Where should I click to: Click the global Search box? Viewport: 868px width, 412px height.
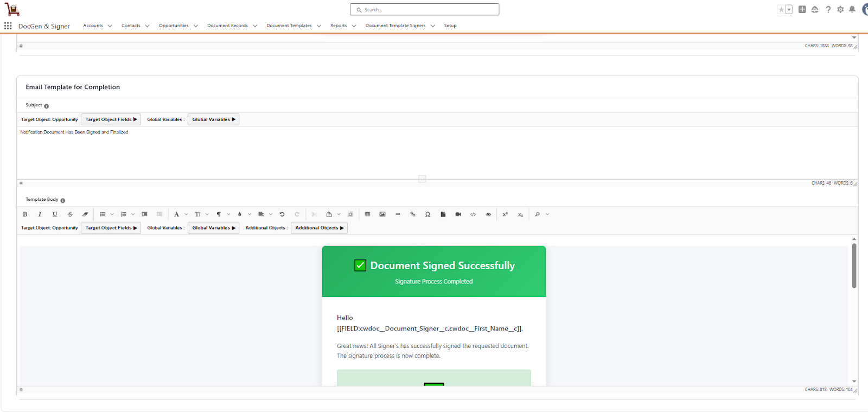tap(425, 10)
